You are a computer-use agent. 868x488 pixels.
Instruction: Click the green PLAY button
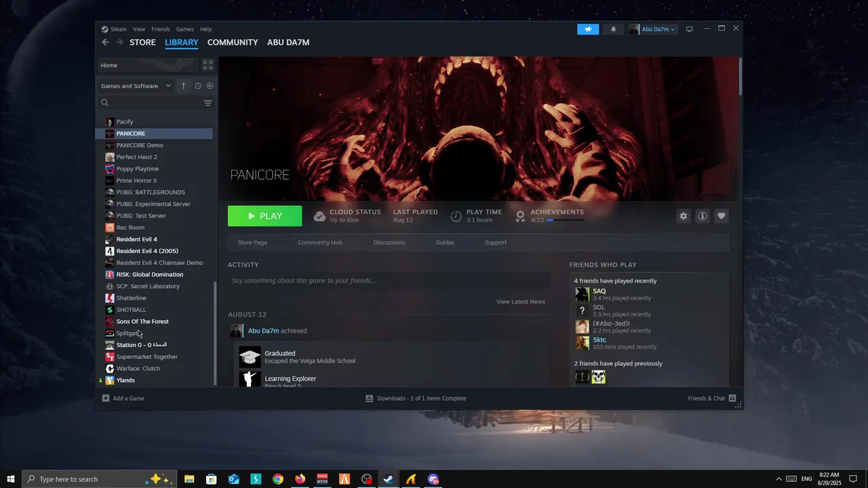pos(264,216)
